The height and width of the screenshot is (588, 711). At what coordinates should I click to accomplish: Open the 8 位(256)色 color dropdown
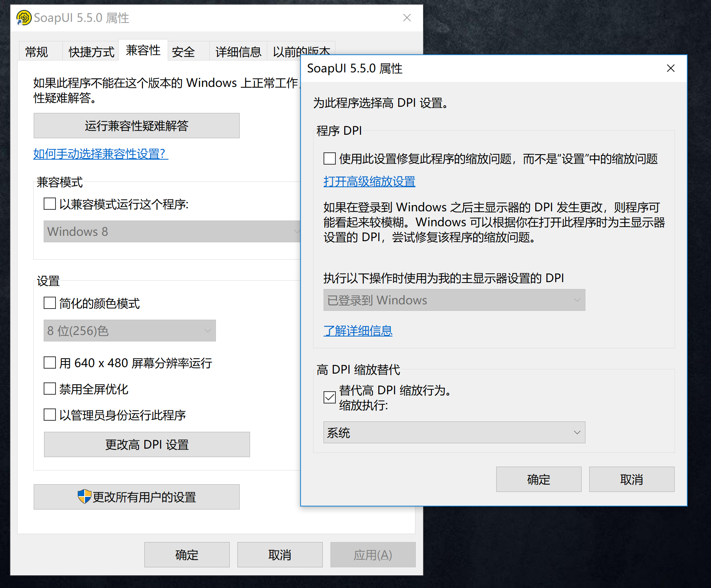[x=129, y=331]
